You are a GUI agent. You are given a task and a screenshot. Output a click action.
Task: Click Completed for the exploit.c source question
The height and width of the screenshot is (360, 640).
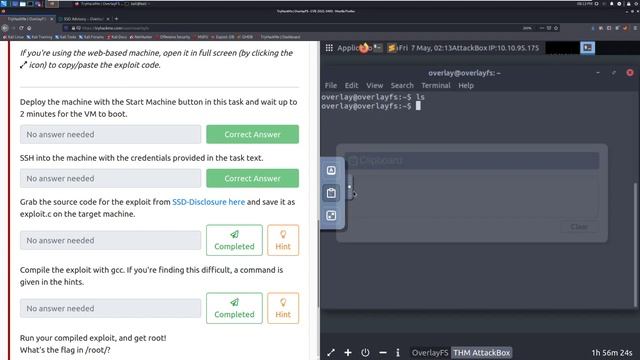[x=234, y=240]
